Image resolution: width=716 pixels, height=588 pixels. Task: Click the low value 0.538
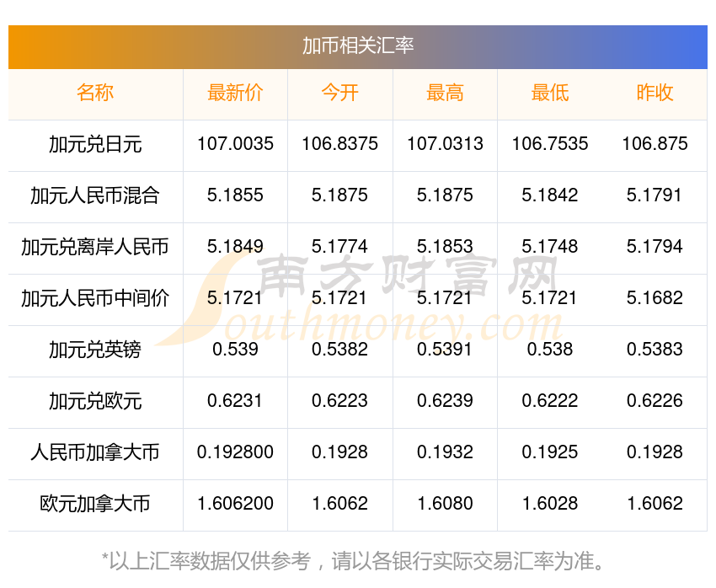pos(550,350)
